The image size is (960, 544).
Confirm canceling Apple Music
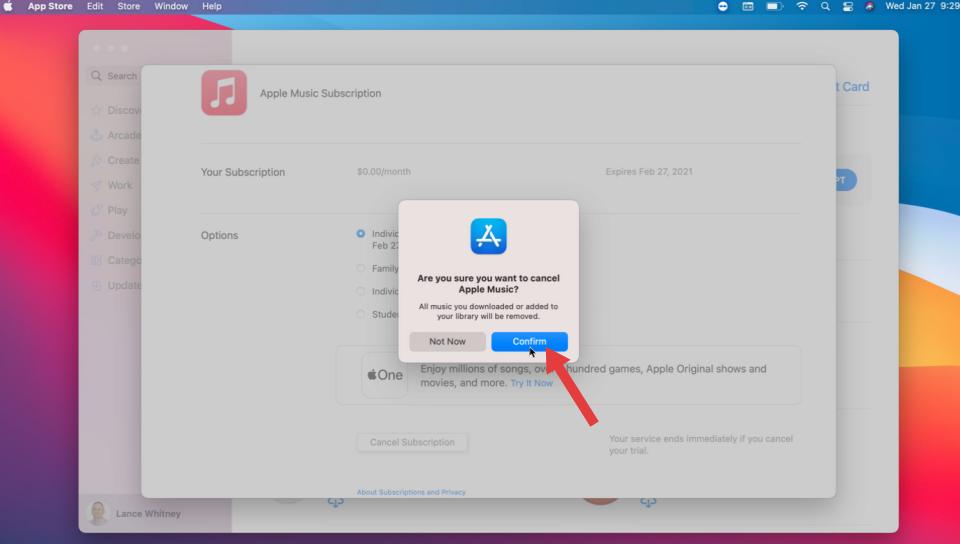(x=529, y=341)
